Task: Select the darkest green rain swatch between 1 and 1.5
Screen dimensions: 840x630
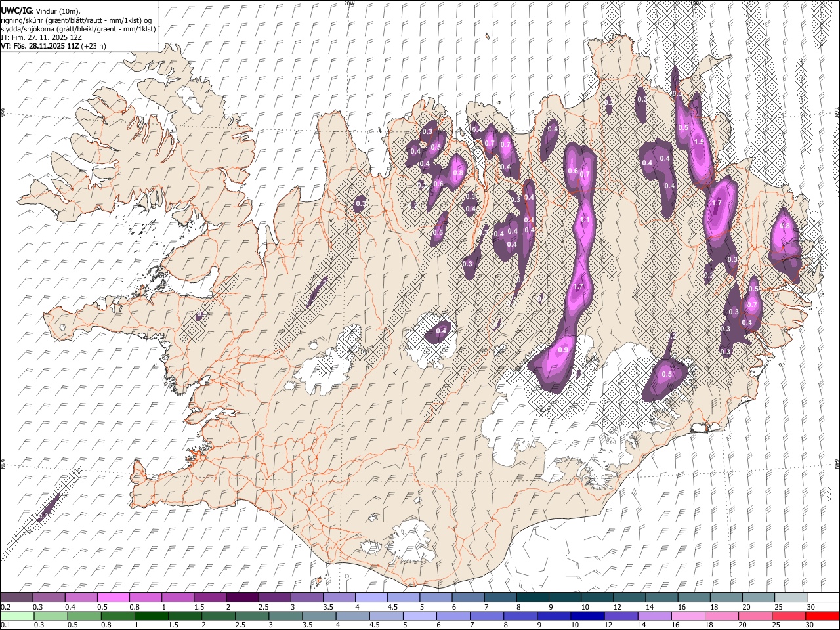Action: (151, 616)
